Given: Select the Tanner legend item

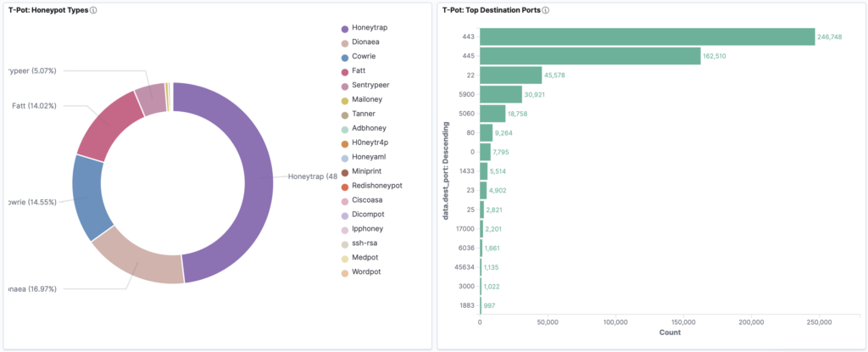Looking at the screenshot, I should pyautogui.click(x=364, y=114).
